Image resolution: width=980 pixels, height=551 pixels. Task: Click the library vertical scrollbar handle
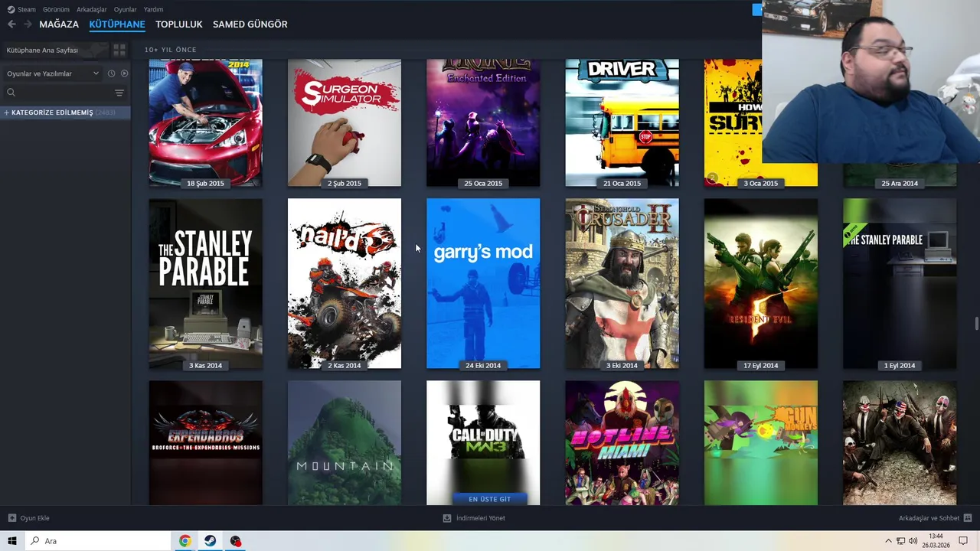[976, 323]
